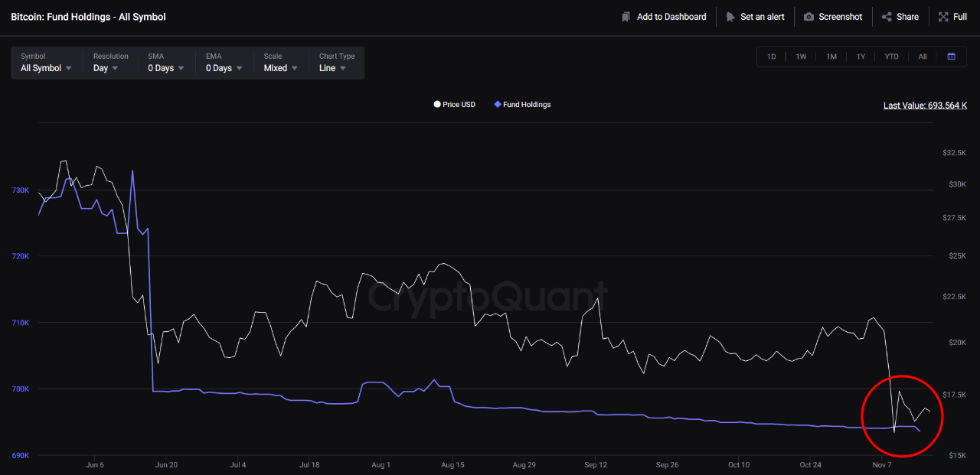Open the Symbol dropdown

pyautogui.click(x=47, y=63)
